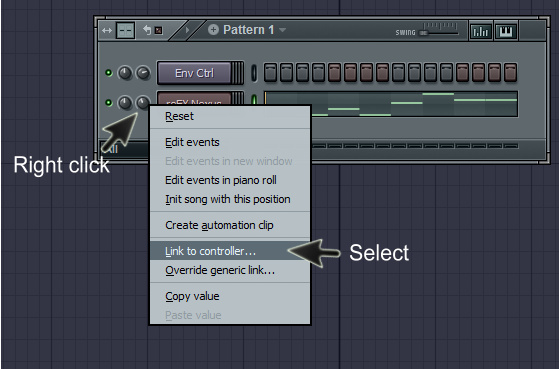Click the double-dash pattern length button

coord(125,30)
